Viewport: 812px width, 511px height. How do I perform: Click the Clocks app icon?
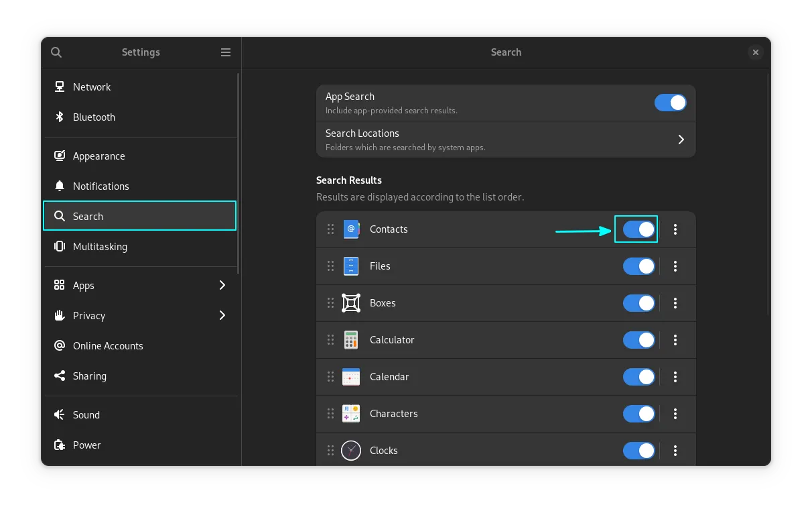click(x=351, y=451)
